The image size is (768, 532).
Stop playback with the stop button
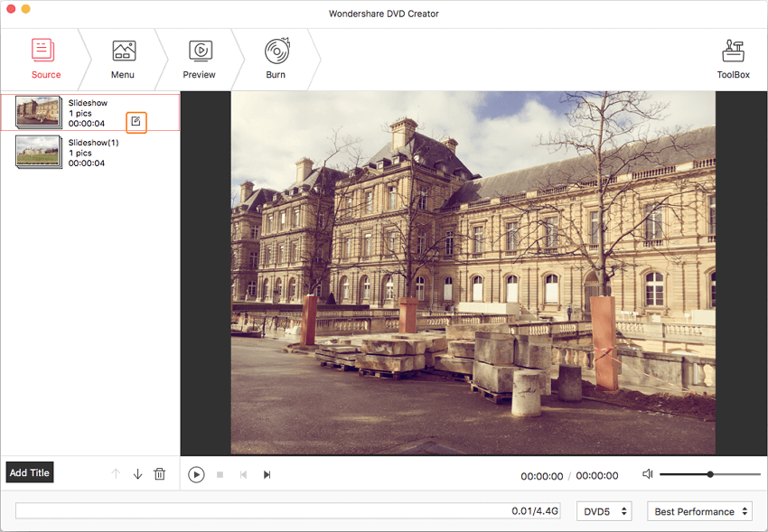(x=220, y=475)
